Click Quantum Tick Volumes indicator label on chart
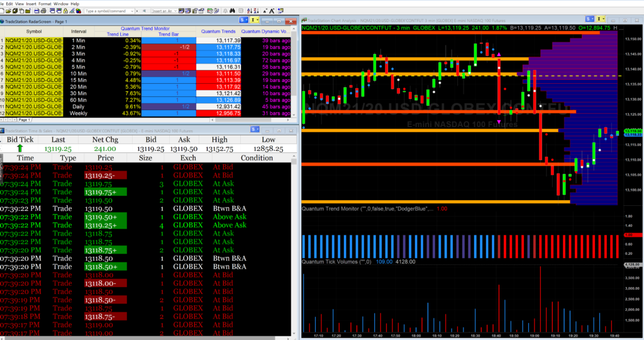 336,261
